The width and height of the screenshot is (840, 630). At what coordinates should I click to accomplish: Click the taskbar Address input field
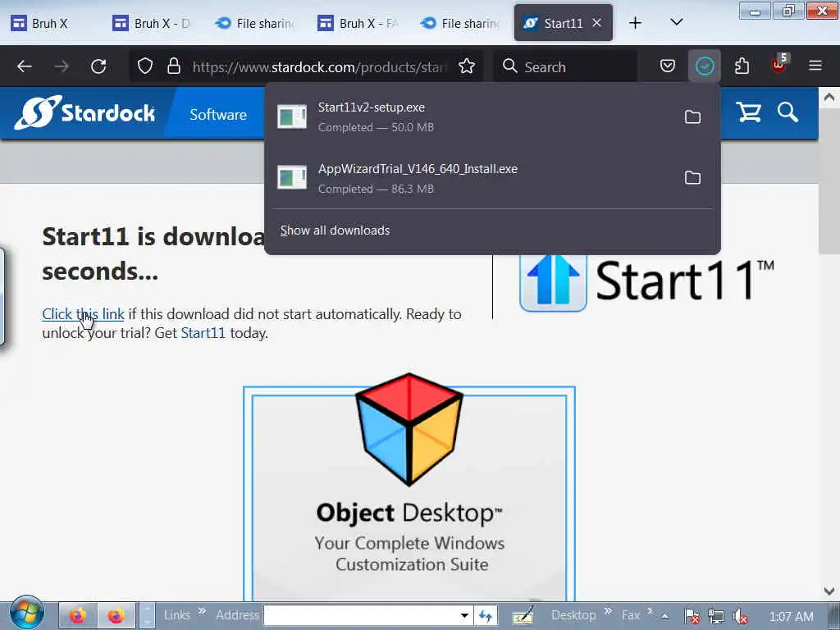coord(360,615)
